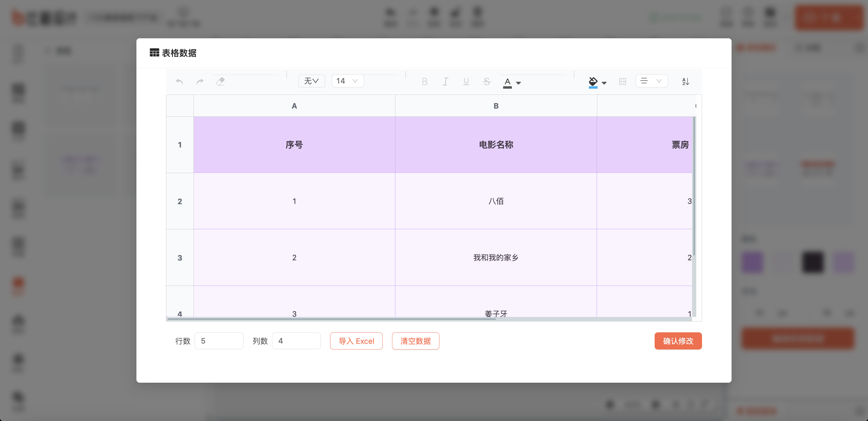The width and height of the screenshot is (868, 421).
Task: Select the cell containing 我和我的家乡
Action: coord(496,258)
